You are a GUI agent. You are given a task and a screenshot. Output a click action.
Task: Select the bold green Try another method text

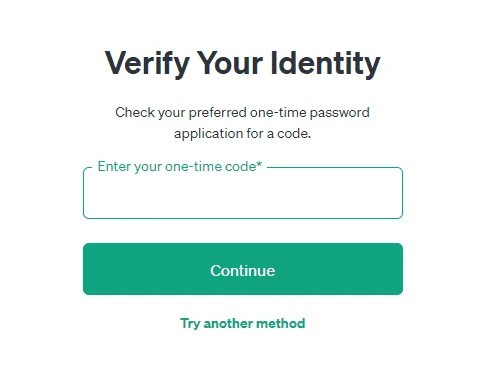point(243,323)
